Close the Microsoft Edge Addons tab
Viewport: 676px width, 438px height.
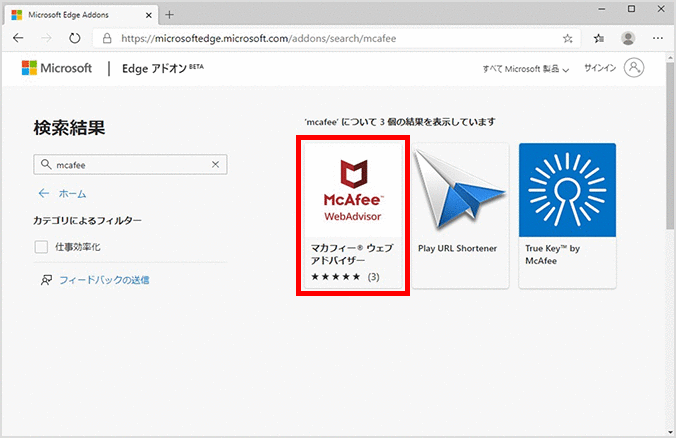click(149, 15)
